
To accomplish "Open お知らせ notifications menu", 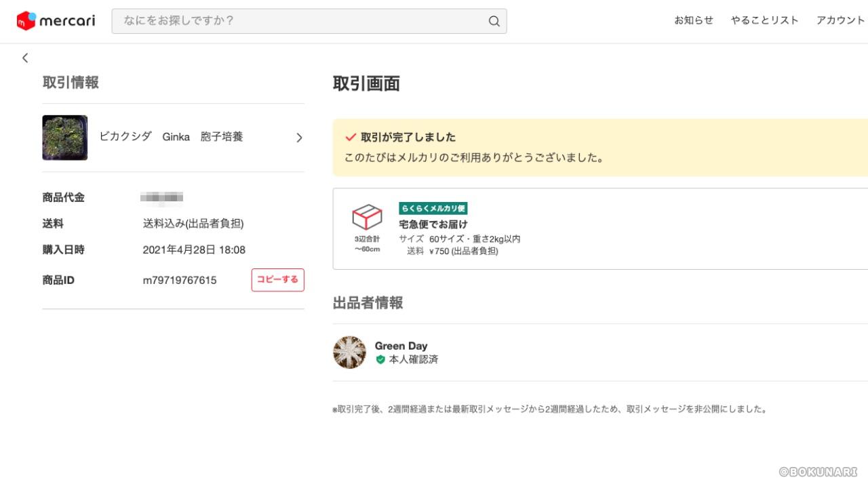I will [x=694, y=20].
